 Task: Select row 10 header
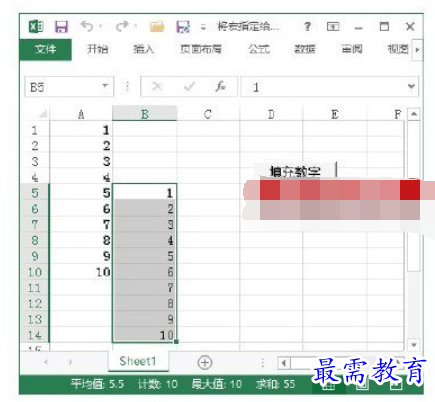[x=35, y=272]
